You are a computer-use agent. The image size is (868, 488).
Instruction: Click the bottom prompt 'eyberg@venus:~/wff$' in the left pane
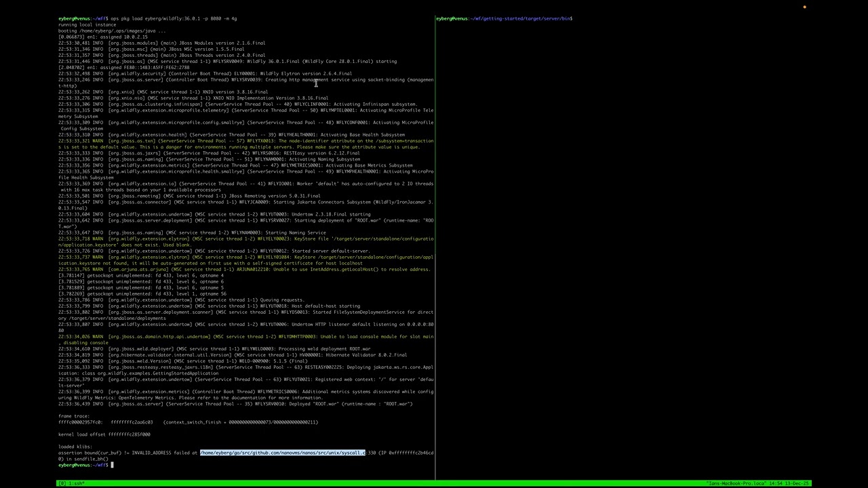coord(83,465)
